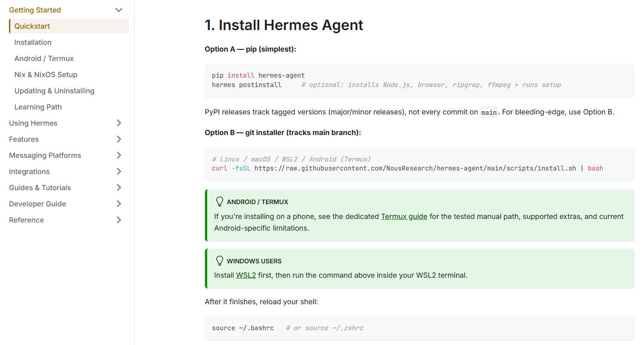
Task: Open the Learning Path page
Action: coord(38,107)
